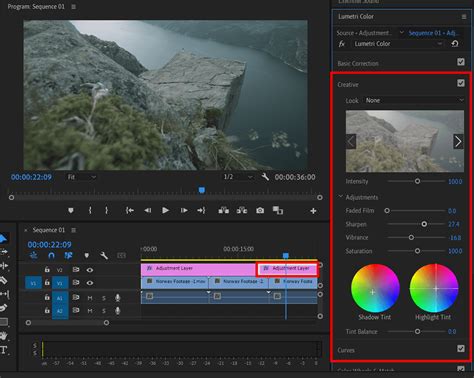This screenshot has height=378, width=474.
Task: Mute audio track A1
Action: [90, 298]
